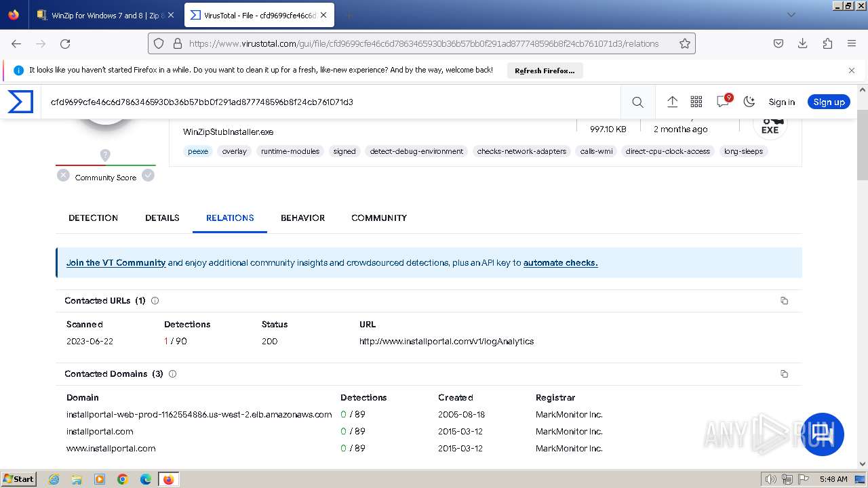This screenshot has width=868, height=488.
Task: Switch to WinZip for Windows 7 and 8 tab
Action: 106,15
